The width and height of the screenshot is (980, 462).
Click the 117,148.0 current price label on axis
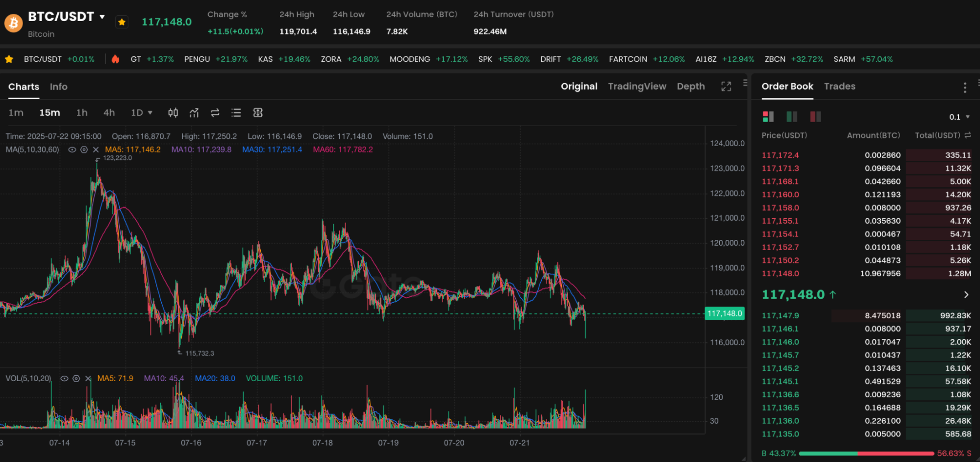[x=725, y=313]
